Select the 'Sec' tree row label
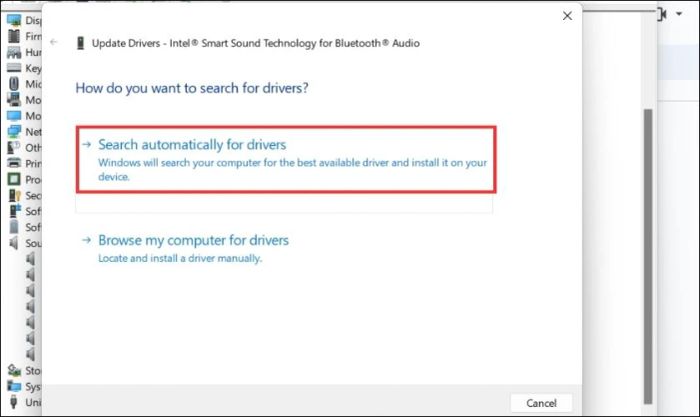The width and height of the screenshot is (700, 417). (x=33, y=196)
